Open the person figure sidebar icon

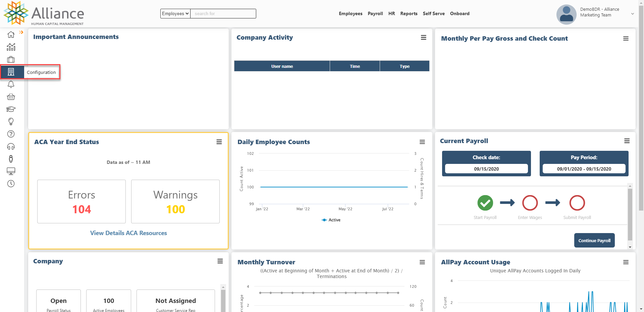click(11, 159)
